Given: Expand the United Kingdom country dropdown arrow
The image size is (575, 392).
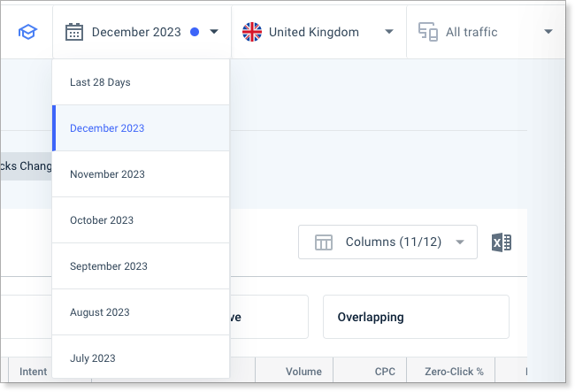Looking at the screenshot, I should (389, 32).
